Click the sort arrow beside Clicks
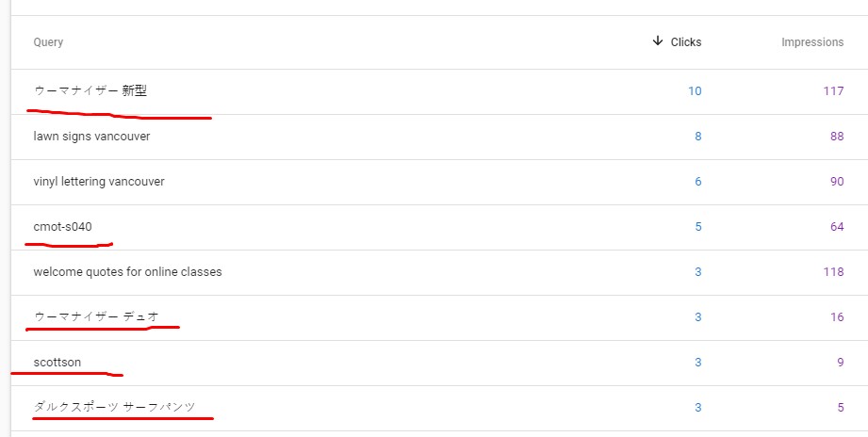 pos(657,40)
